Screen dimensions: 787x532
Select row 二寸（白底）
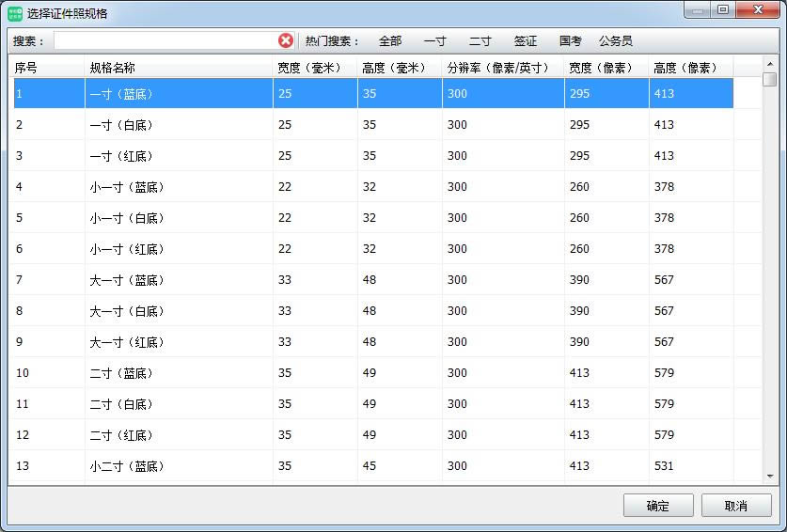coord(373,404)
